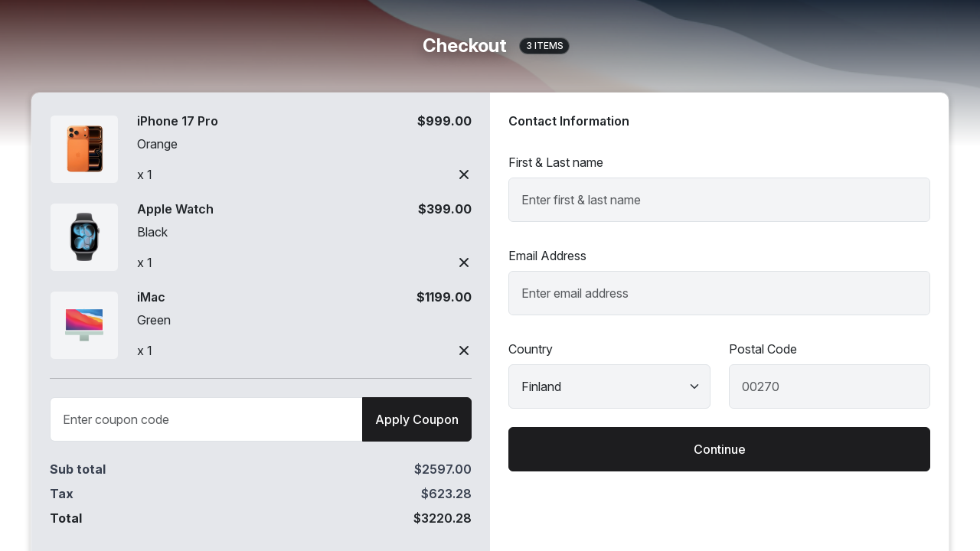
Task: Click the Green color label
Action: 154,320
